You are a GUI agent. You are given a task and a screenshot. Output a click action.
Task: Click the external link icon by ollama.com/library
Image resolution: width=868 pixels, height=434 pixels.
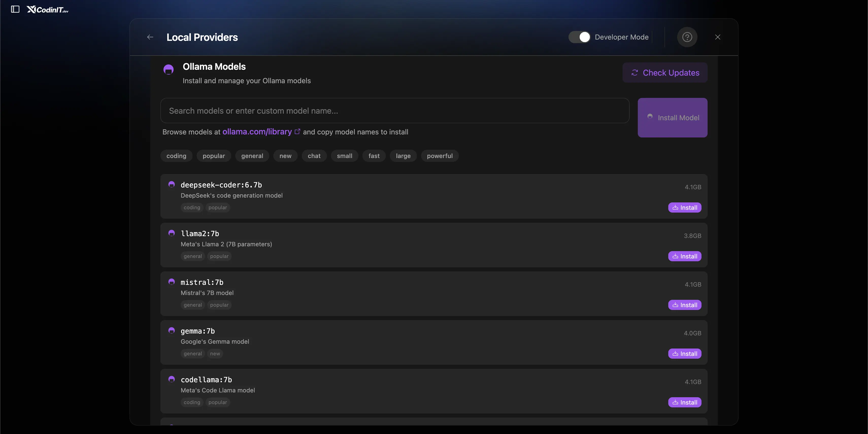(x=297, y=132)
